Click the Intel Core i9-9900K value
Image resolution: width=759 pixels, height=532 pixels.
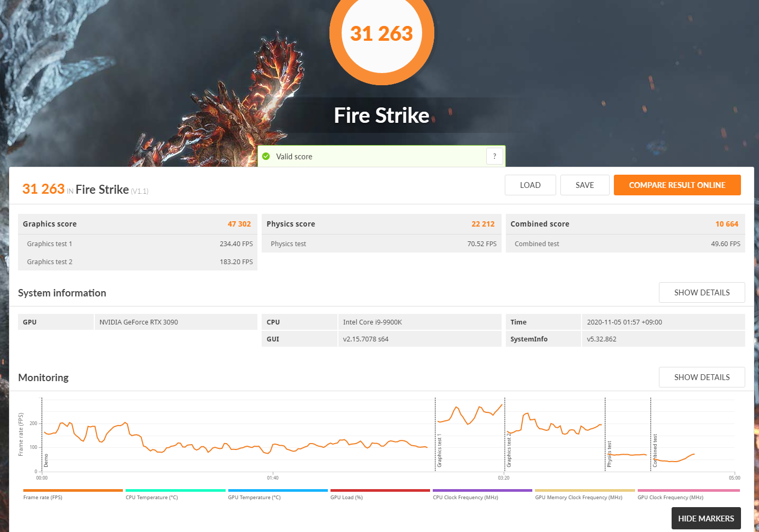tap(372, 322)
